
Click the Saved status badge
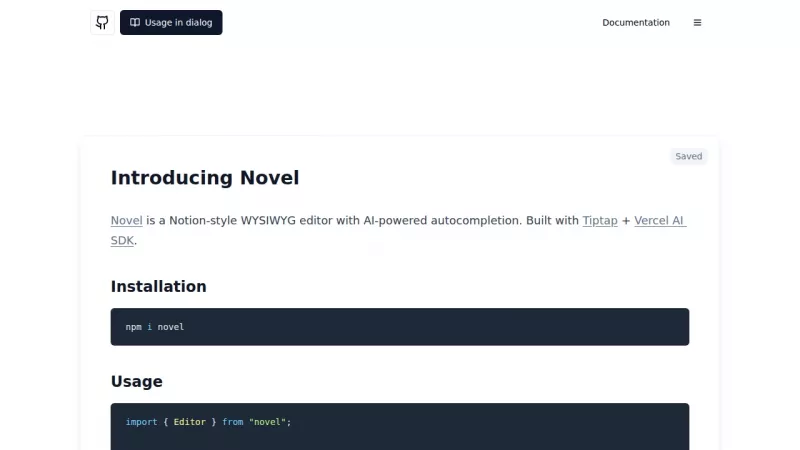coord(688,156)
